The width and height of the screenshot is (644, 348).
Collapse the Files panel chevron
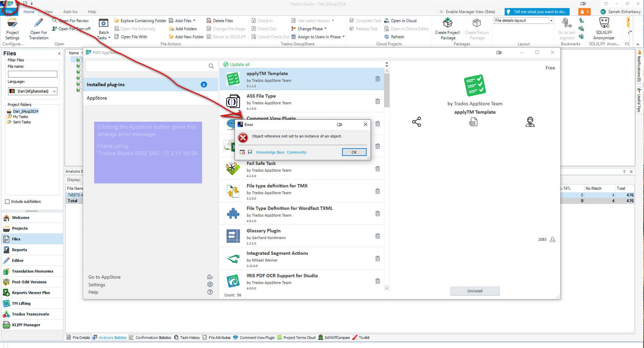59,54
